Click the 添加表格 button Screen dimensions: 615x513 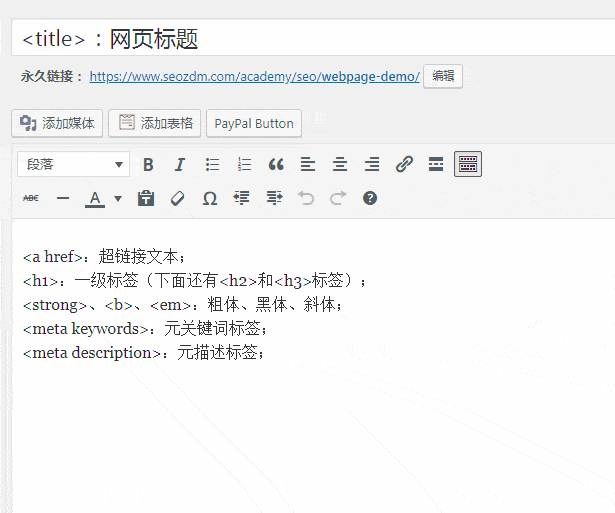pyautogui.click(x=155, y=123)
